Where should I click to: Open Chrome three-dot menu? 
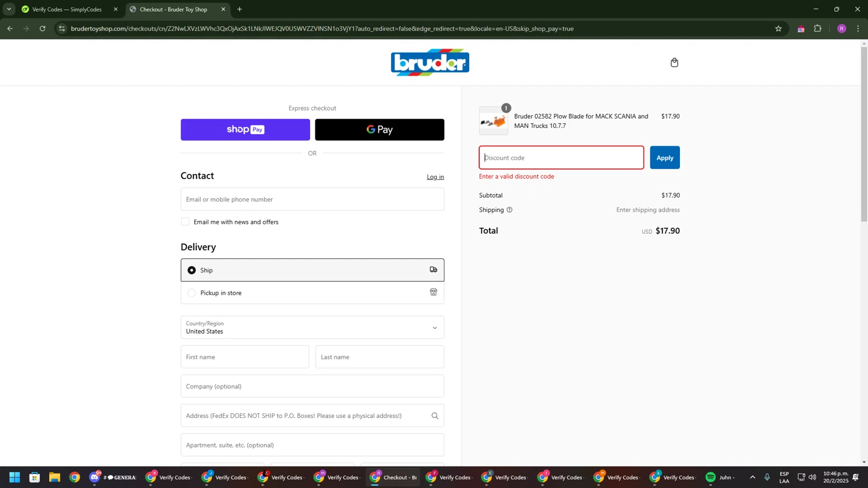click(x=858, y=28)
